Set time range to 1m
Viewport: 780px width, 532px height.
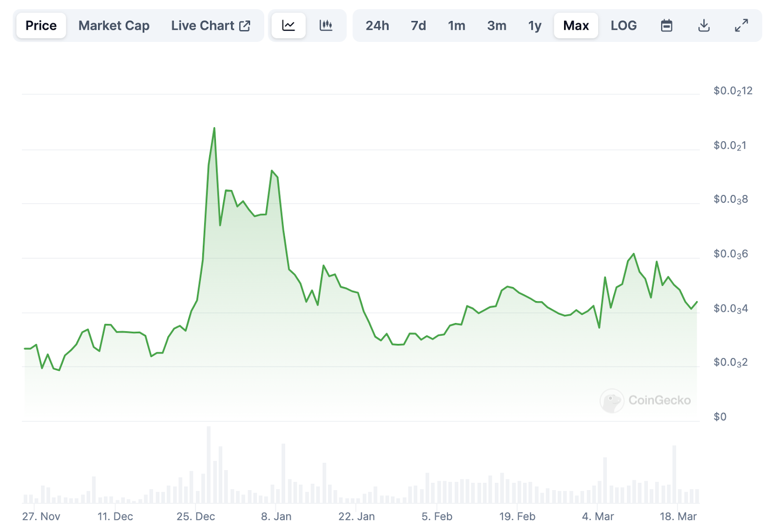(x=457, y=25)
